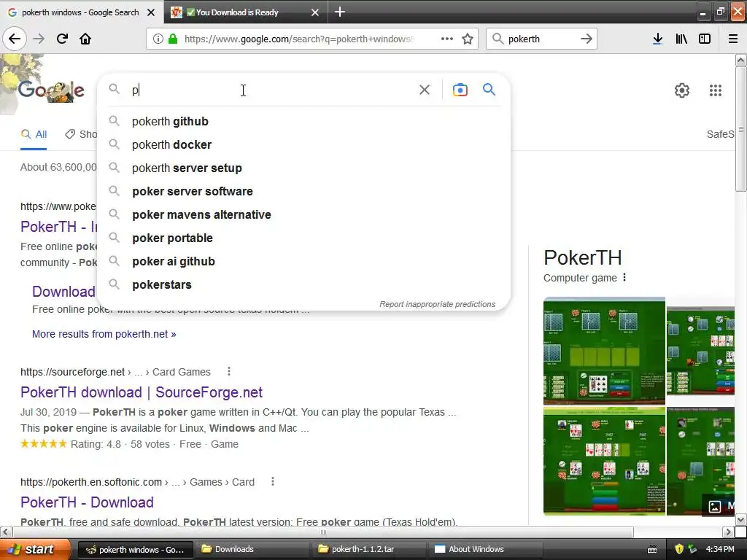Show site information for google.com
The width and height of the screenshot is (747, 560).
[x=158, y=39]
